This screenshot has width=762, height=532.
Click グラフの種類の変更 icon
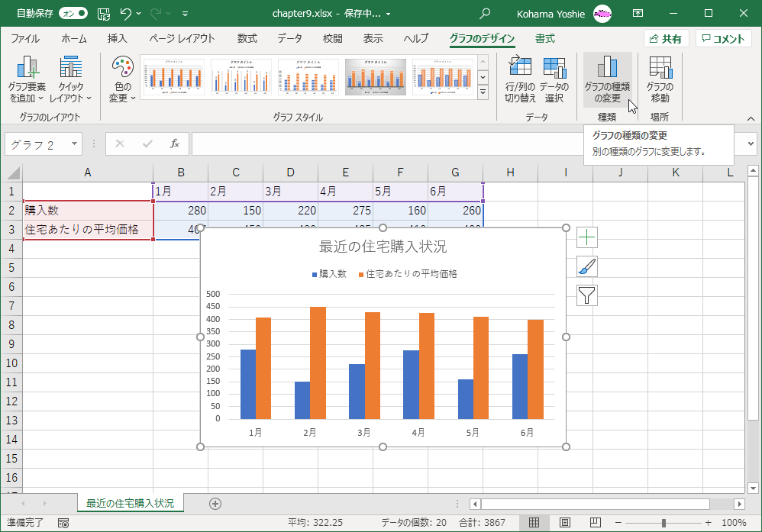tap(608, 79)
